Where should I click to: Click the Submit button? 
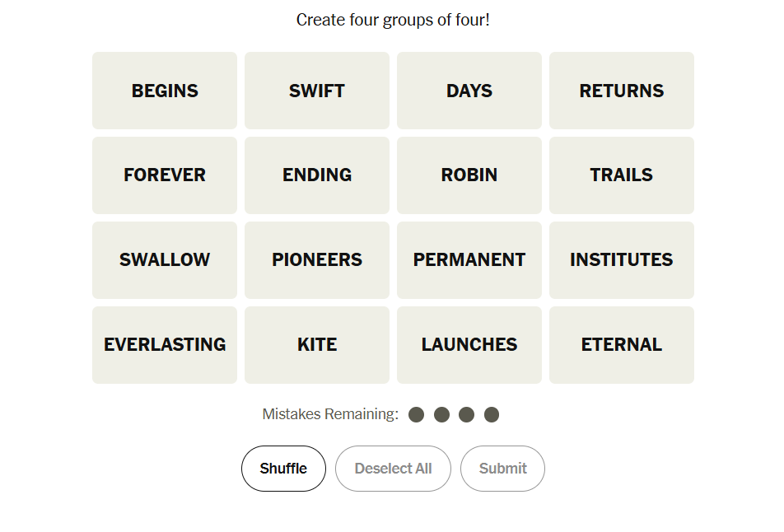pos(502,469)
